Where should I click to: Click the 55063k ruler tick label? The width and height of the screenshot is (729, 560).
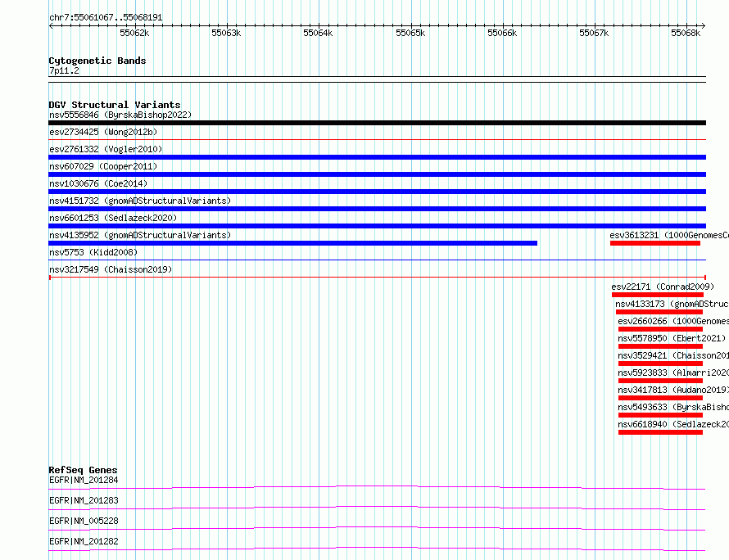[226, 33]
